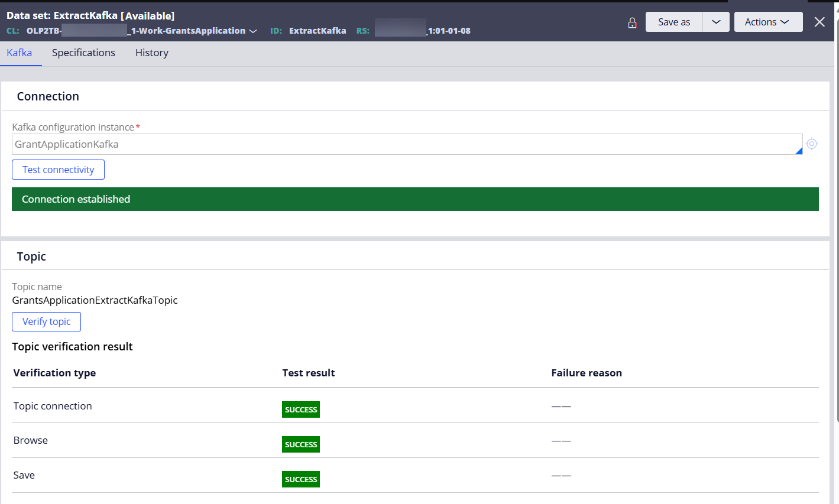This screenshot has height=504, width=839.
Task: Expand the class name chevron near Work-GrantsApplication
Action: (x=253, y=31)
